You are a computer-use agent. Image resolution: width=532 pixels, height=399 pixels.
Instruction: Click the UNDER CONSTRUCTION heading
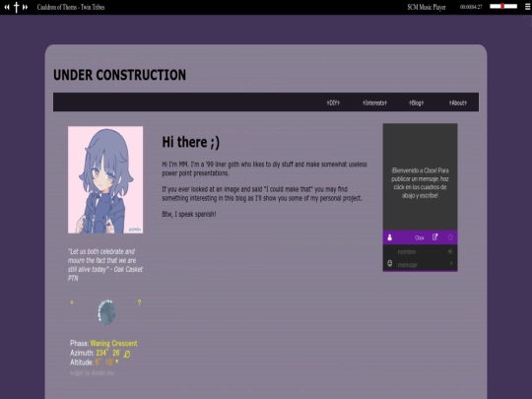[120, 75]
